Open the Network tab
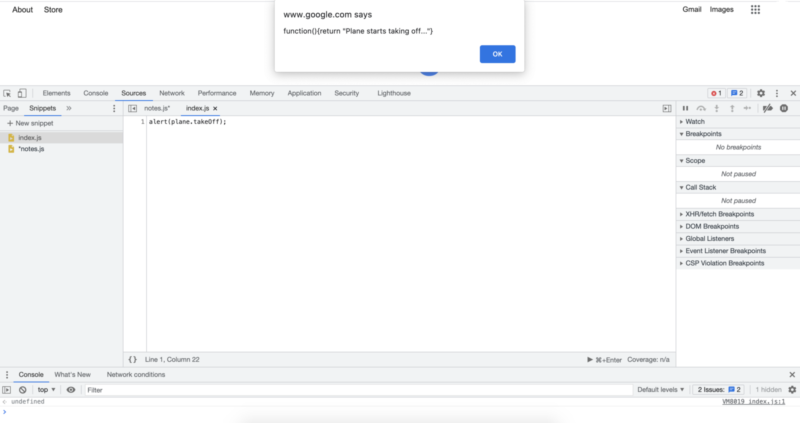 click(x=172, y=93)
